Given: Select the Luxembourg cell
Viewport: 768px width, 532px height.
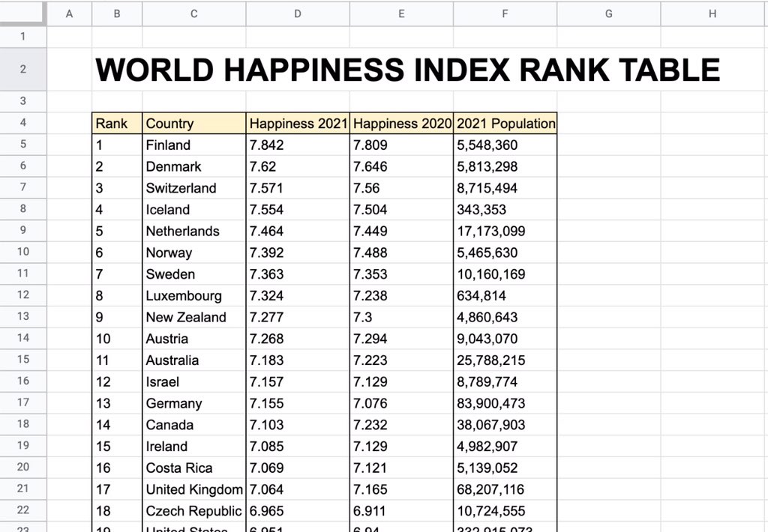Looking at the screenshot, I should click(x=194, y=296).
